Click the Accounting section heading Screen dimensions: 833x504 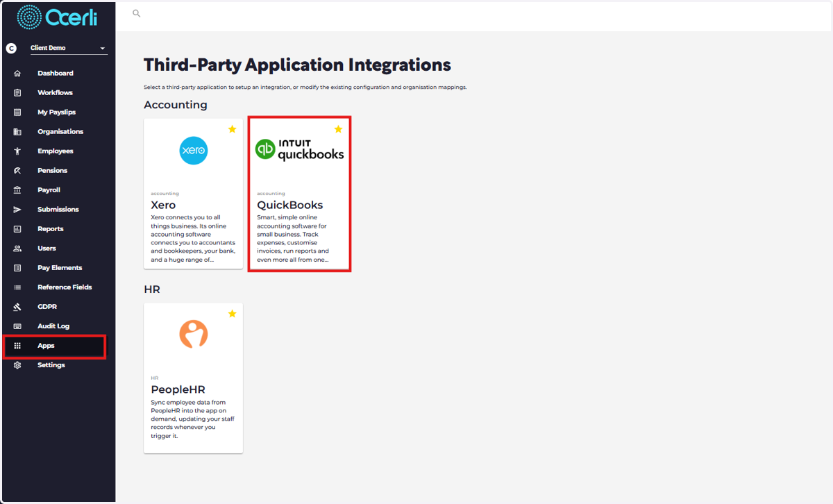[x=176, y=105]
